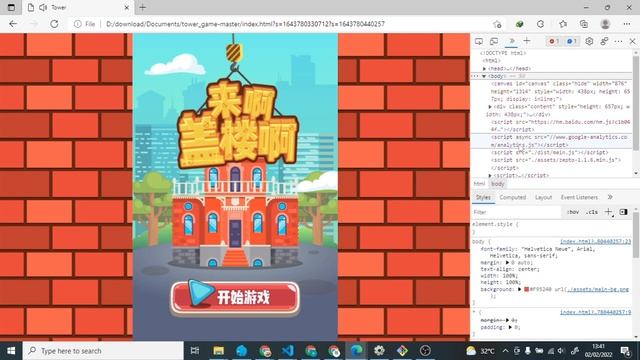Screen dimensions: 640x360
Task: Open the blue issues count badge
Action: point(571,41)
